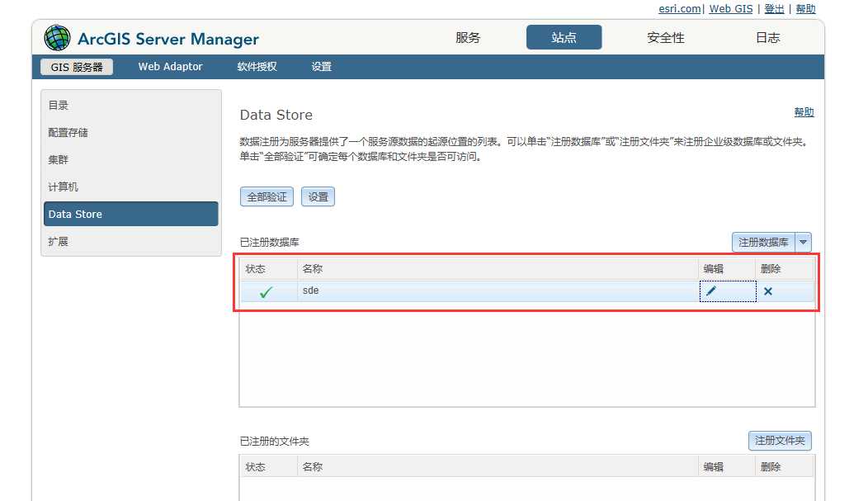The image size is (868, 501).
Task: Click the Data Store page heading
Action: pos(276,115)
